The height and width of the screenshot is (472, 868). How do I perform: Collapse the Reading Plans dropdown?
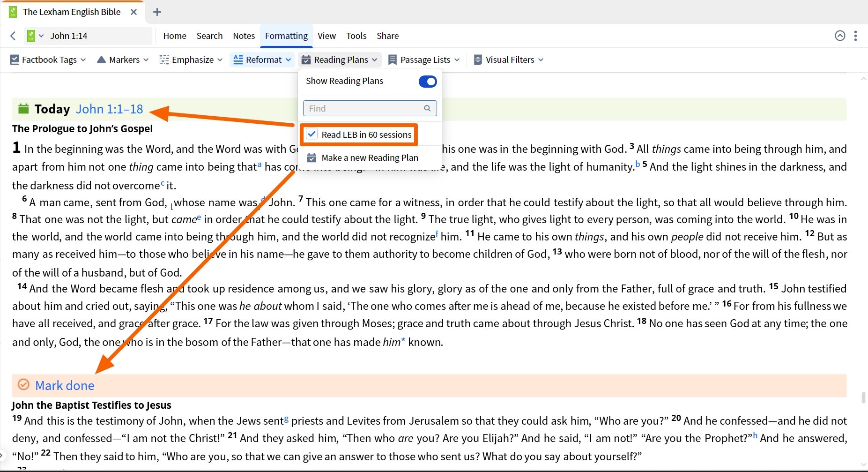click(x=375, y=60)
